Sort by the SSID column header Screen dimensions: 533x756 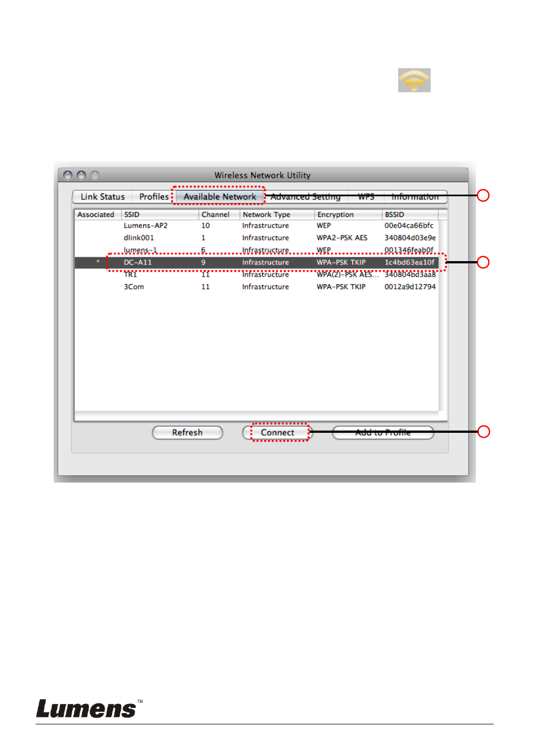(160, 215)
